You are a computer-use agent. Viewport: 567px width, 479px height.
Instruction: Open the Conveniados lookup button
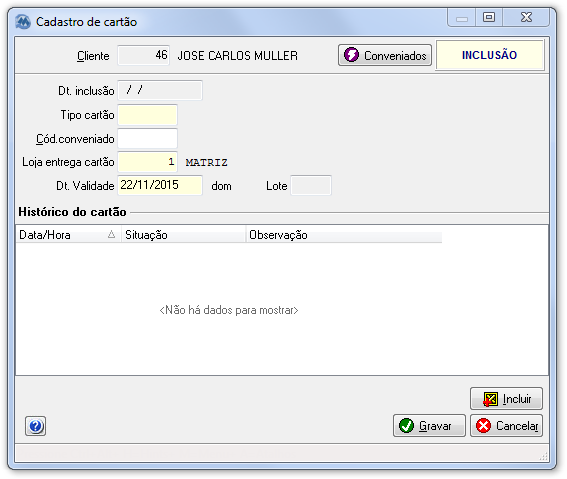(385, 55)
